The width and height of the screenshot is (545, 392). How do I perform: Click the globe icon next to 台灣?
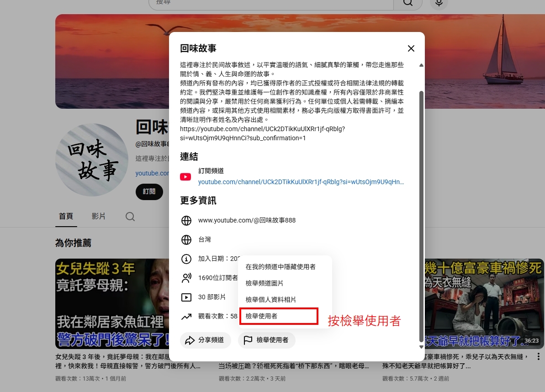[x=186, y=240]
